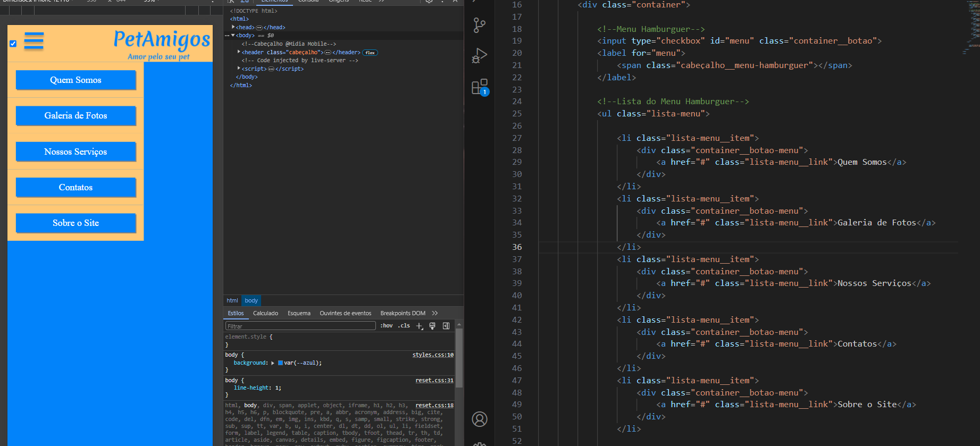Show more Styles pane tabs chevron
The image size is (980, 446).
click(435, 313)
